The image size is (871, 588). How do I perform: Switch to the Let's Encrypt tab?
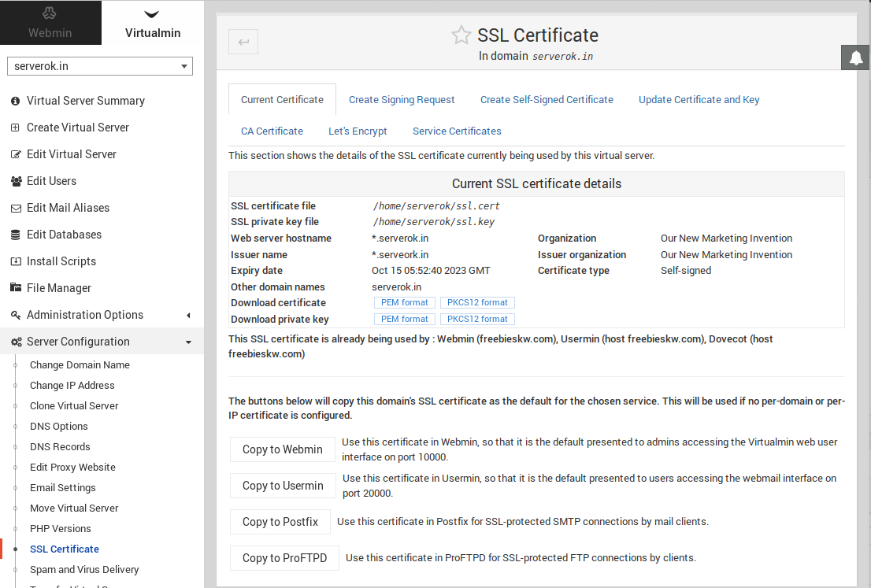[x=358, y=131]
